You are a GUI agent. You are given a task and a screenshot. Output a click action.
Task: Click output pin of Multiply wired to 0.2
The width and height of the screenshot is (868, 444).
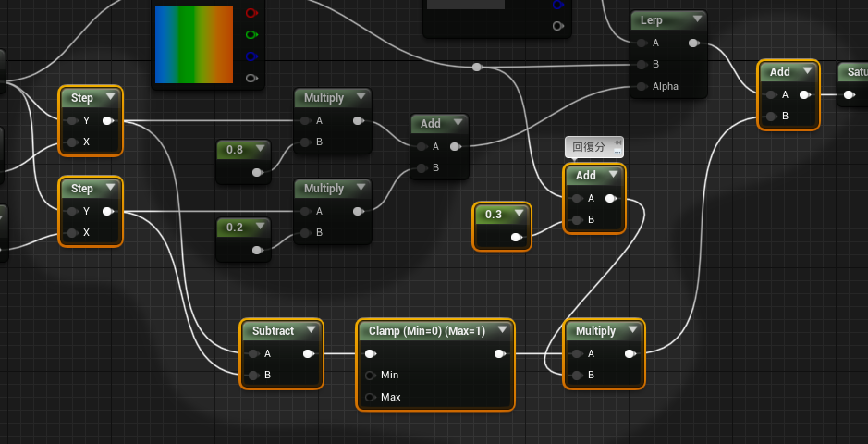359,211
